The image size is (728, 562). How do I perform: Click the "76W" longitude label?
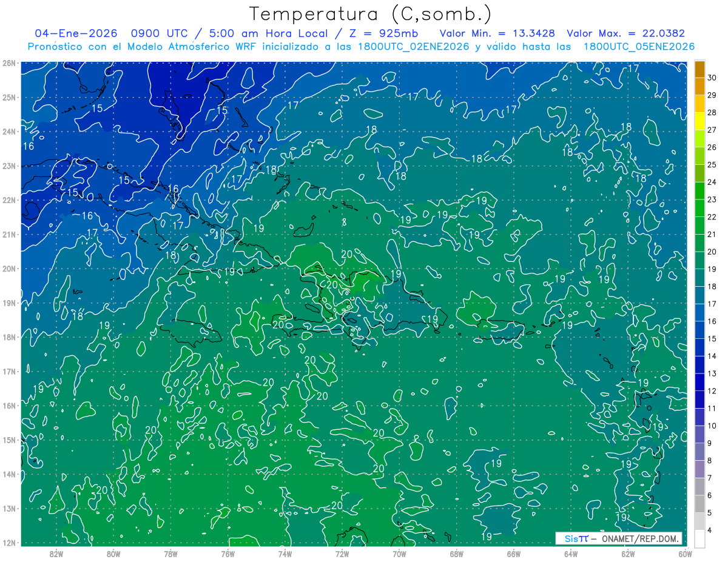point(228,554)
